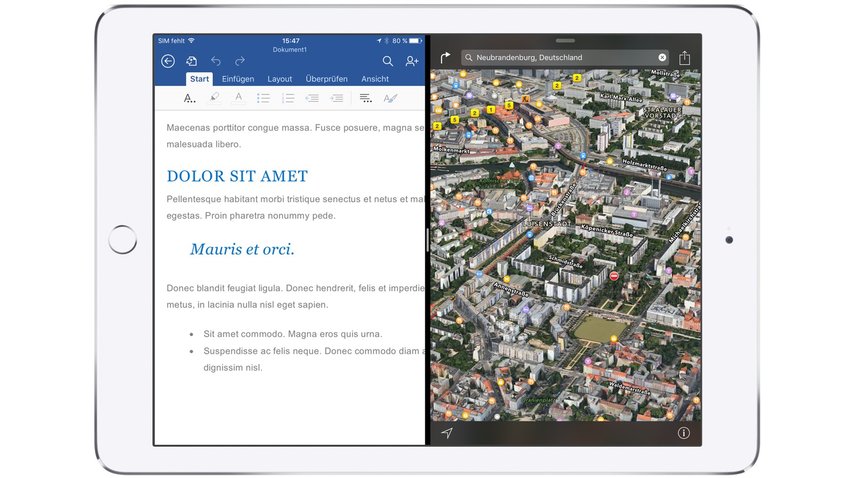The image size is (850, 478).
Task: Tap the slide-over grabber above Maps
Action: pos(565,41)
